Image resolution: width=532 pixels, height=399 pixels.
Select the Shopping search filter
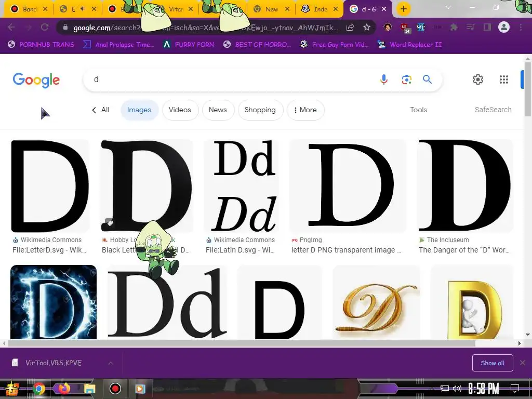pos(260,110)
